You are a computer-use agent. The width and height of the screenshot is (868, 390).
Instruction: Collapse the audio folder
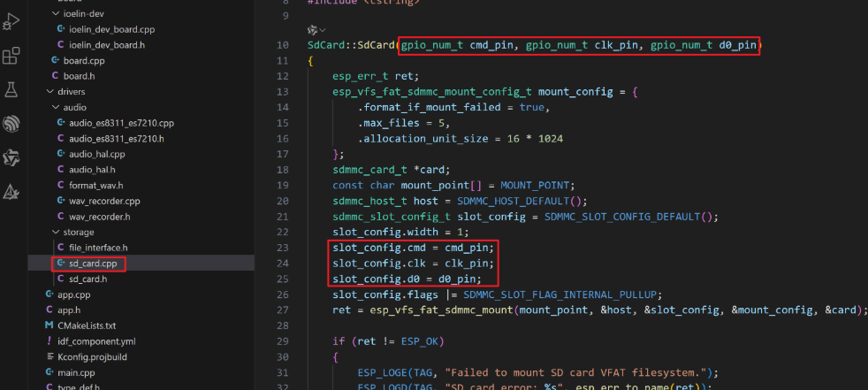pos(75,108)
